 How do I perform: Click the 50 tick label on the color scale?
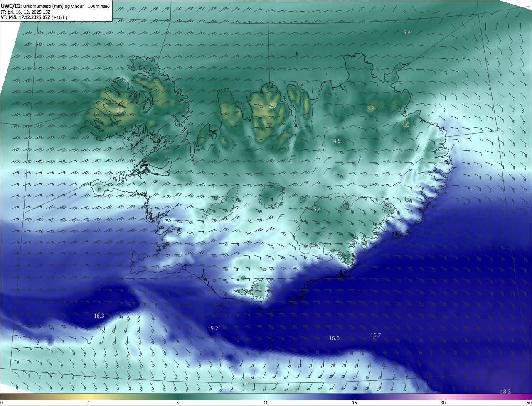[529, 403]
